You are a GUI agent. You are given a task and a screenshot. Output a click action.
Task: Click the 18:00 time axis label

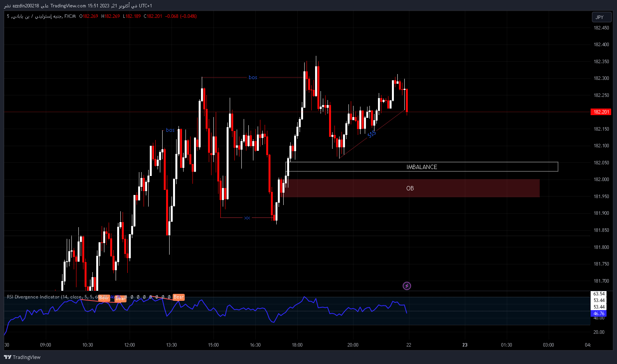[x=297, y=345]
